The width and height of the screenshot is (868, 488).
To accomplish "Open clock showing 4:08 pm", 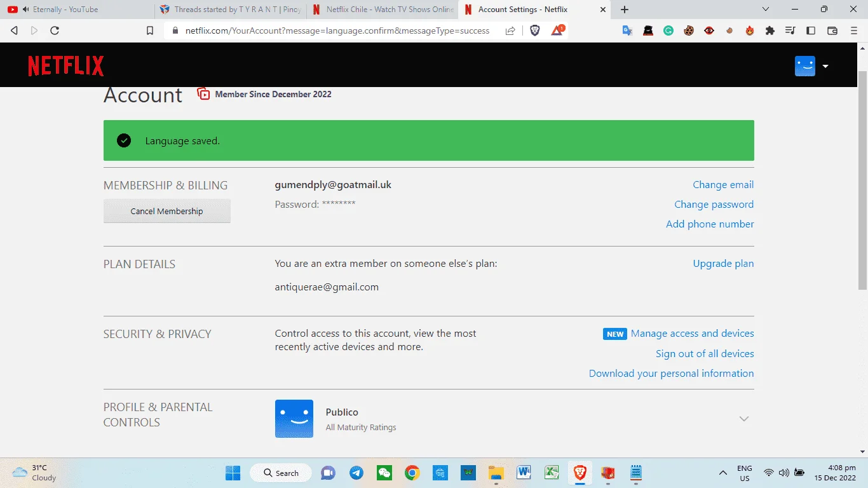I will [x=836, y=473].
